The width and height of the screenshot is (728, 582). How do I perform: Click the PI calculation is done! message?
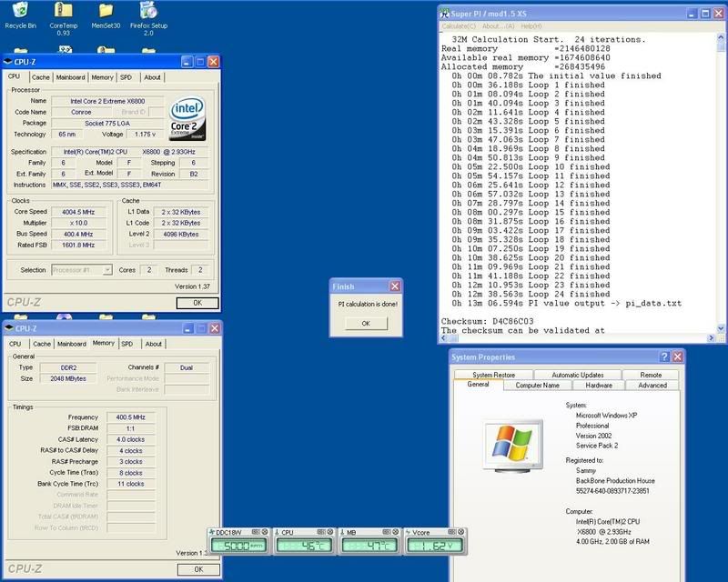pos(368,304)
